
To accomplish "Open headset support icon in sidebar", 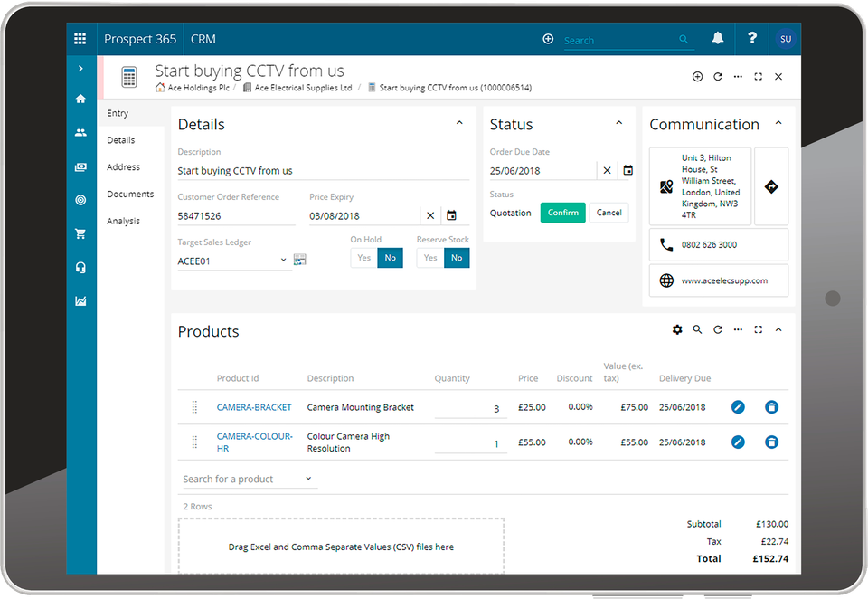I will tap(80, 268).
